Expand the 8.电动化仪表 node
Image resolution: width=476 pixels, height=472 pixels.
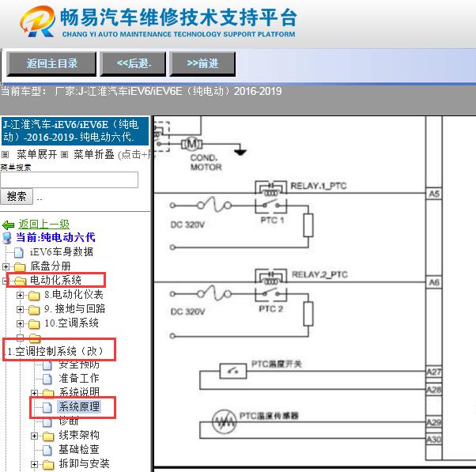click(x=20, y=295)
